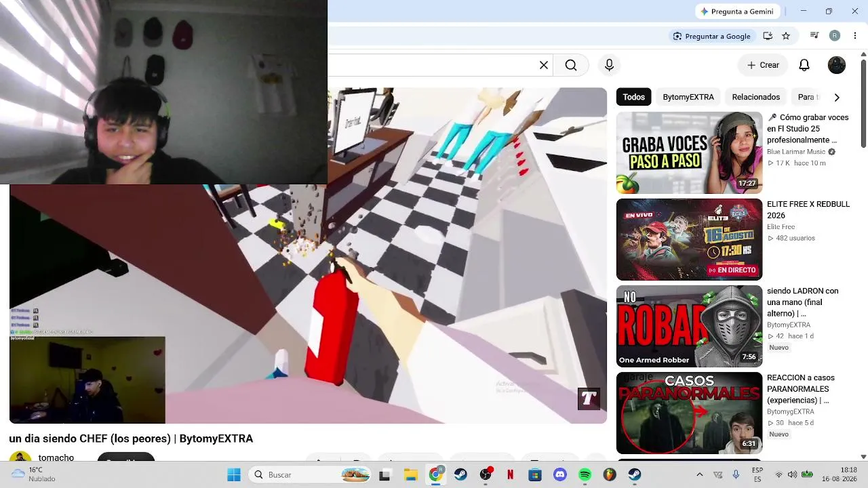Open OBS Studio from the taskbar
This screenshot has height=488, width=868.
[x=486, y=475]
